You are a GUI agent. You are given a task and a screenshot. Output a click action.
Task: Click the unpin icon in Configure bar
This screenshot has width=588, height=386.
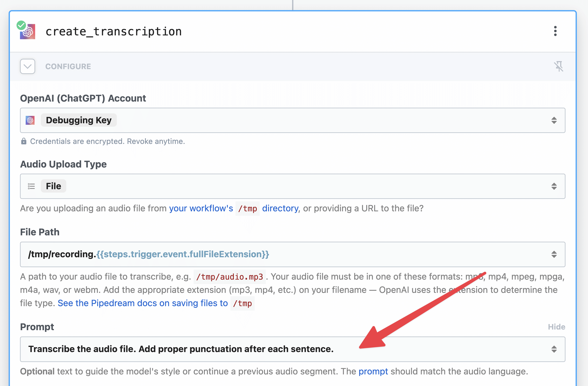[x=558, y=66]
